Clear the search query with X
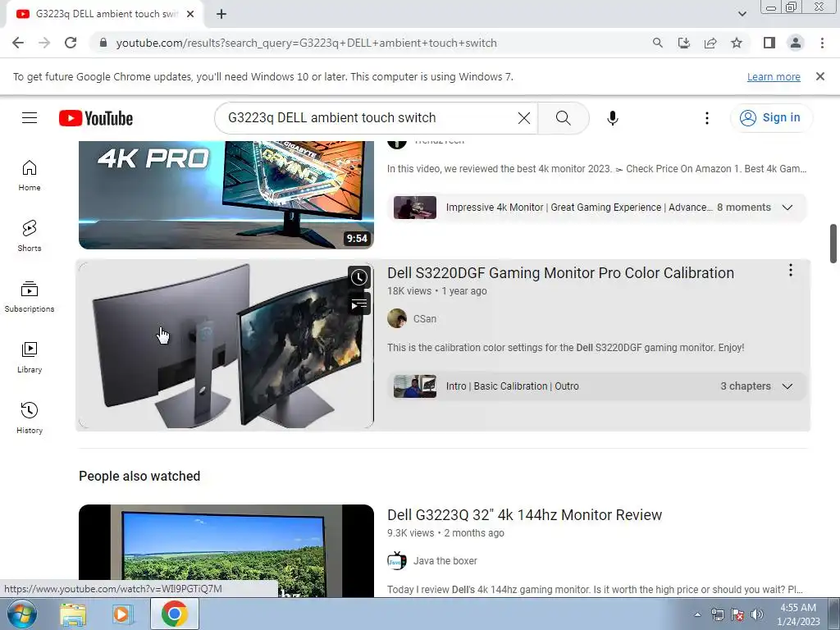Viewport: 840px width, 630px height. click(x=524, y=118)
